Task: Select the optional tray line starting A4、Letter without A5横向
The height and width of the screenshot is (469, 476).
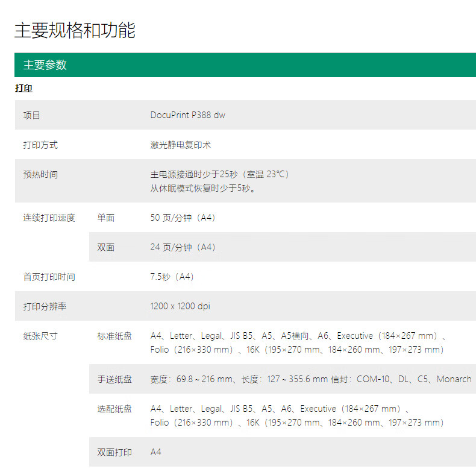Action: coord(280,409)
